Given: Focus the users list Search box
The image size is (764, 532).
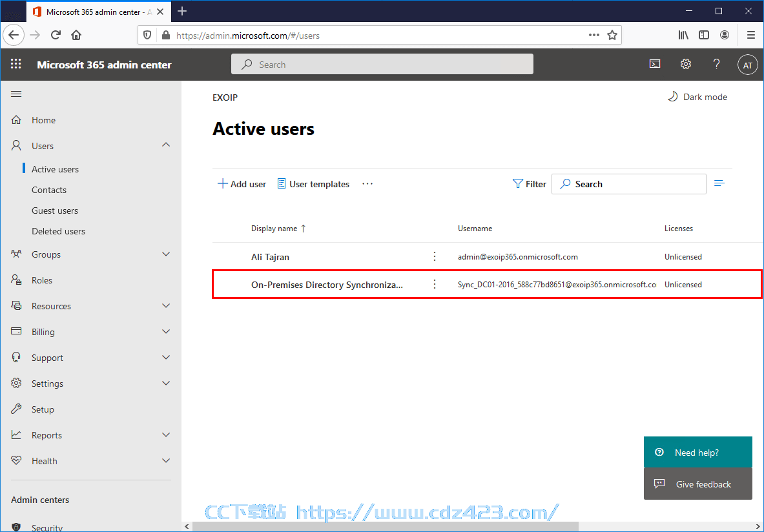Looking at the screenshot, I should (628, 183).
